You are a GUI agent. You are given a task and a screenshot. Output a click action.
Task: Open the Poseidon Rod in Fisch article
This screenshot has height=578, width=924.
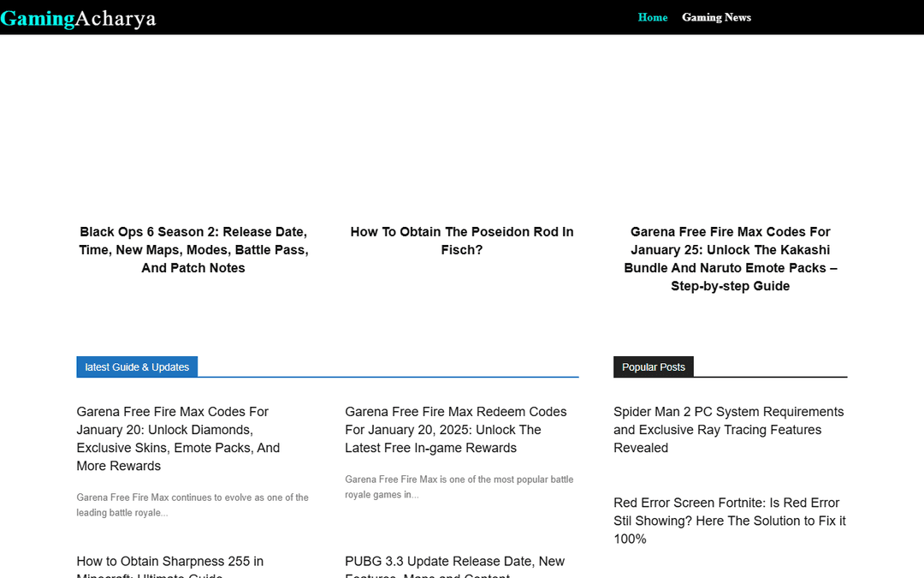coord(462,241)
